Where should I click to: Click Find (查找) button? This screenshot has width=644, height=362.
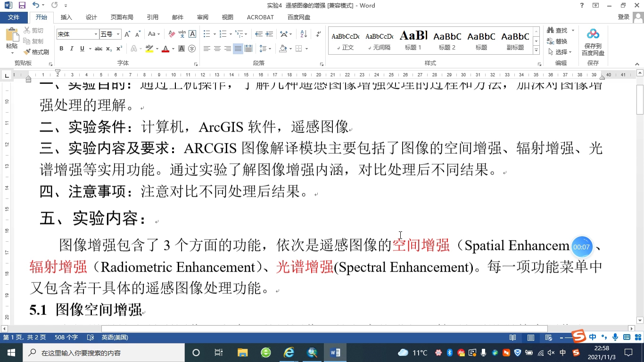click(x=557, y=31)
